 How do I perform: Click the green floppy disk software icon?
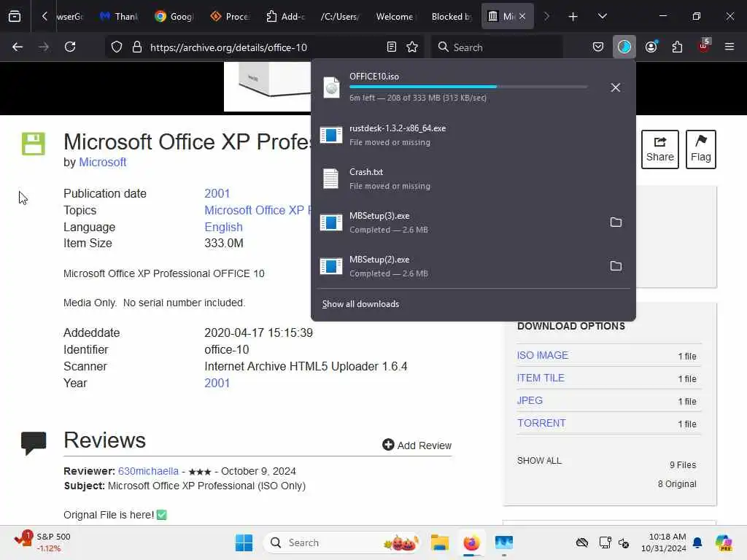pos(34,144)
